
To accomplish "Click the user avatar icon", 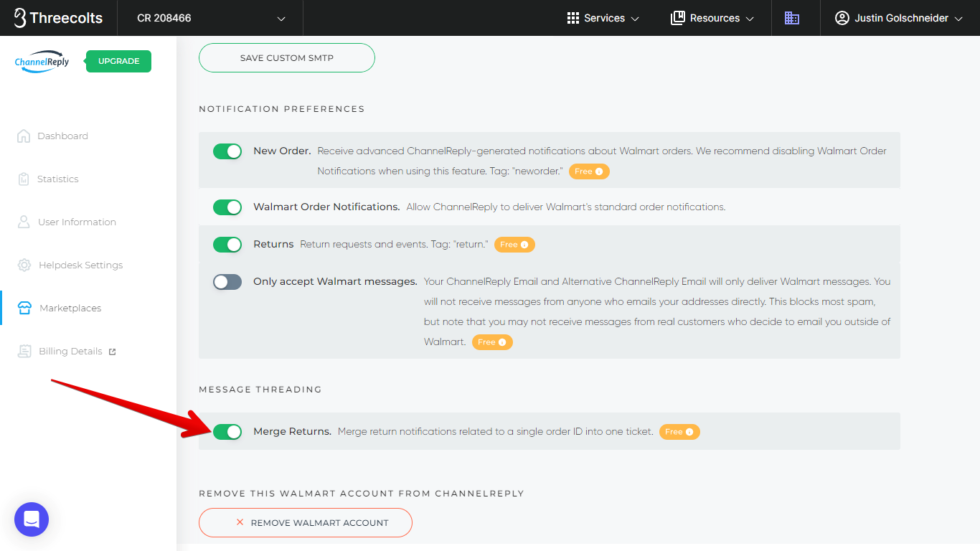I will point(842,18).
